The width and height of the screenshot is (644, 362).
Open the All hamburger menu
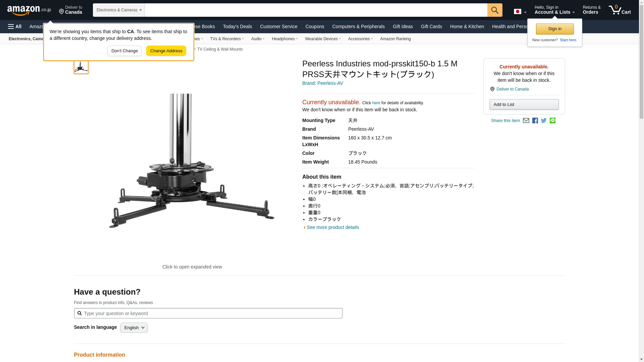[x=15, y=26]
